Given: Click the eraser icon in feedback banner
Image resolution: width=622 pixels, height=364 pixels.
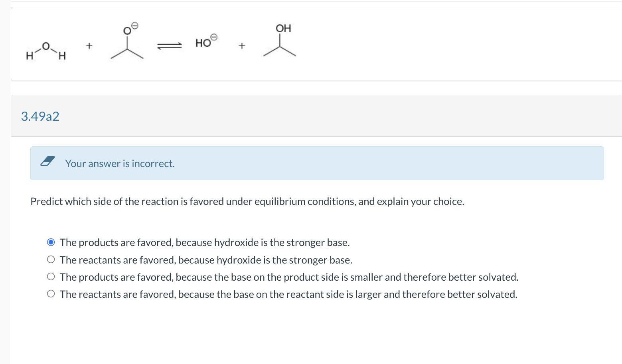Looking at the screenshot, I should coord(47,161).
